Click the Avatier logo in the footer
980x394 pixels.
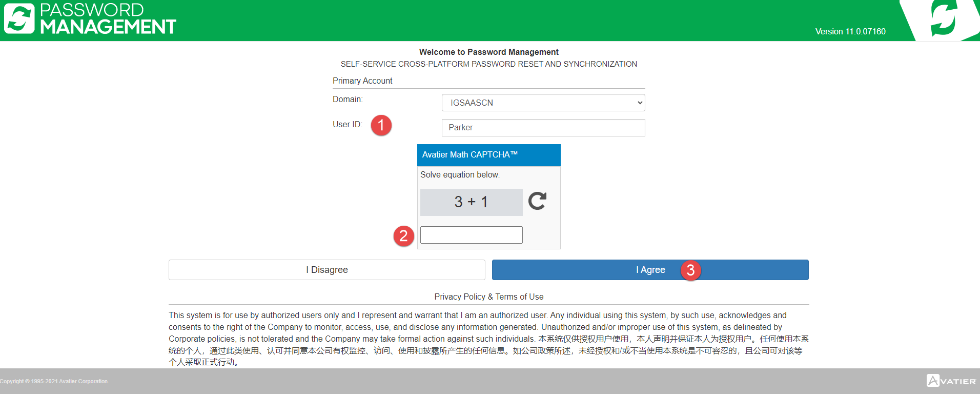tap(951, 381)
